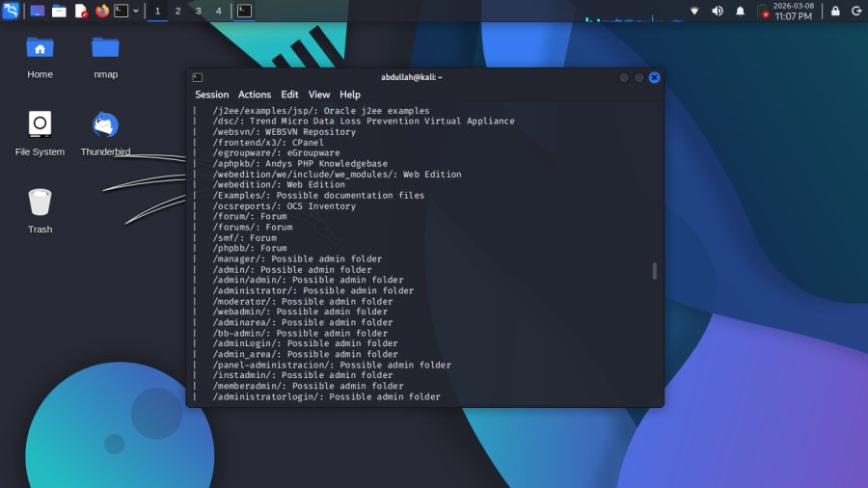Click the File System desktop icon
The height and width of the screenshot is (488, 868).
(40, 125)
